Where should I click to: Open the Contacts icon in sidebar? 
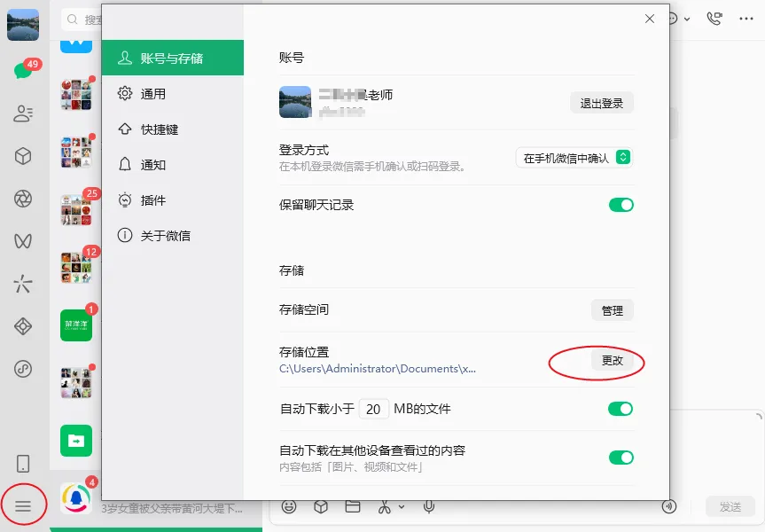point(23,113)
